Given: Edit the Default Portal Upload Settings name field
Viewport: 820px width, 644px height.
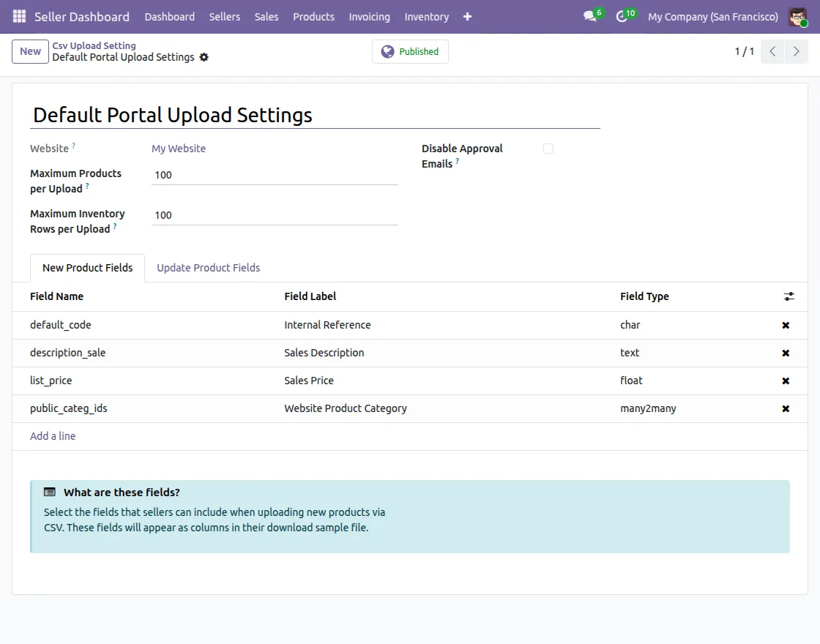Looking at the screenshot, I should coord(315,115).
